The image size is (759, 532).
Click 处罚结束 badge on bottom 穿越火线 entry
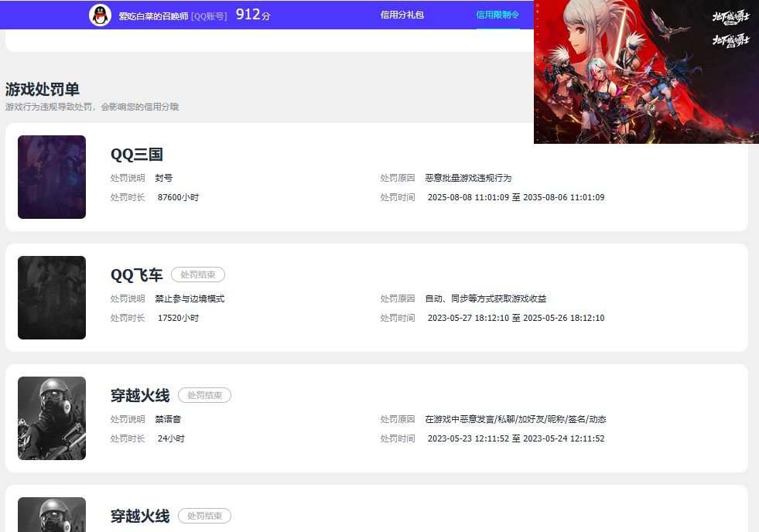pos(205,516)
